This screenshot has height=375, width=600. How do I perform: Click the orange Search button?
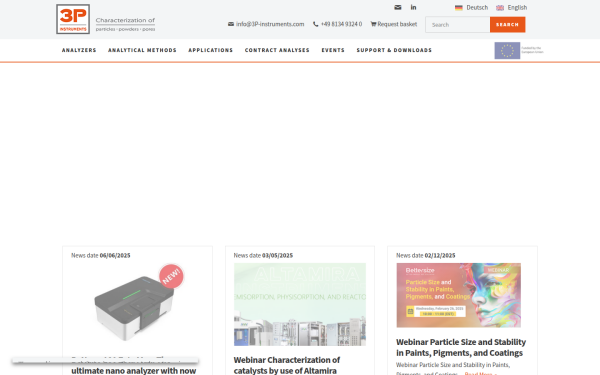tap(507, 24)
